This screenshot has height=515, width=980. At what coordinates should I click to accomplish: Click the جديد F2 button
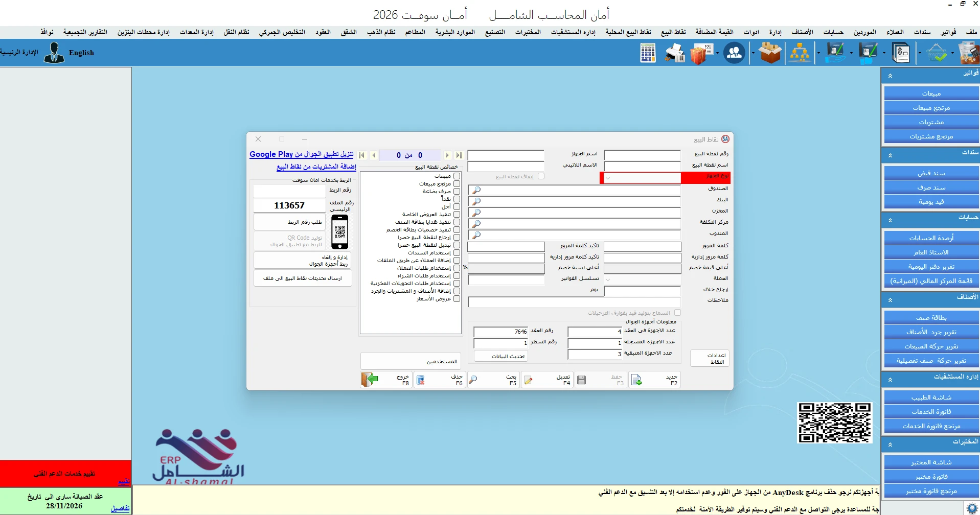click(654, 380)
